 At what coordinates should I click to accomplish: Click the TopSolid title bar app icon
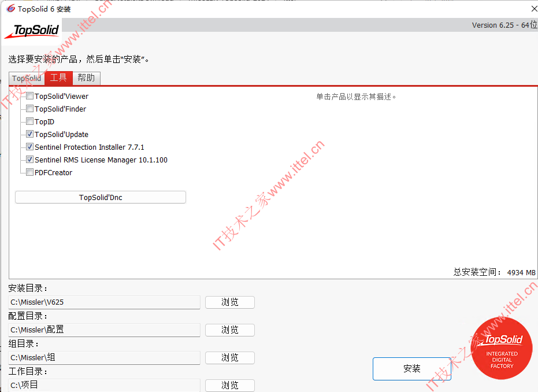pos(10,9)
